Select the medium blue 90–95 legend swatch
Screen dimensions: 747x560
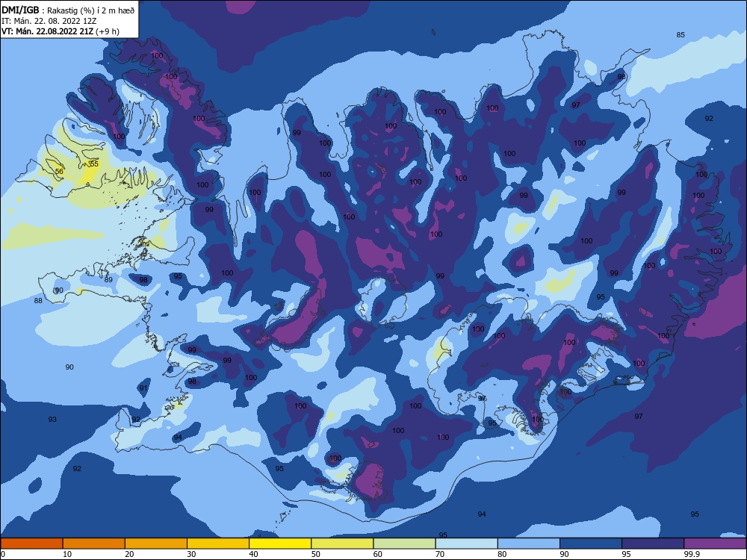coord(591,544)
